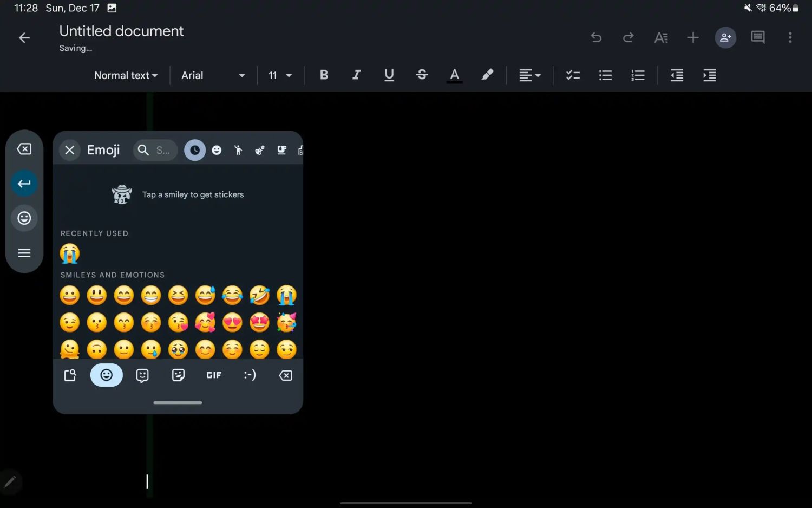
Task: Switch to the emoticons :-) tab
Action: click(250, 375)
